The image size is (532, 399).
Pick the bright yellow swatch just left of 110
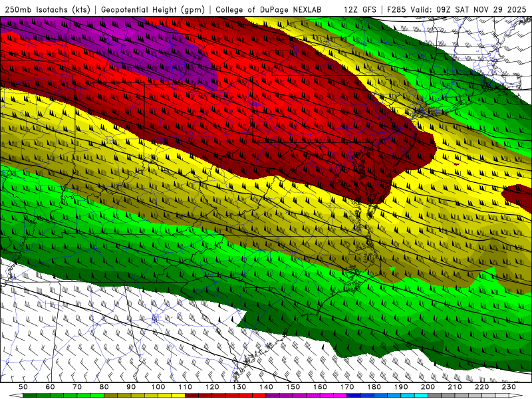pyautogui.click(x=178, y=396)
